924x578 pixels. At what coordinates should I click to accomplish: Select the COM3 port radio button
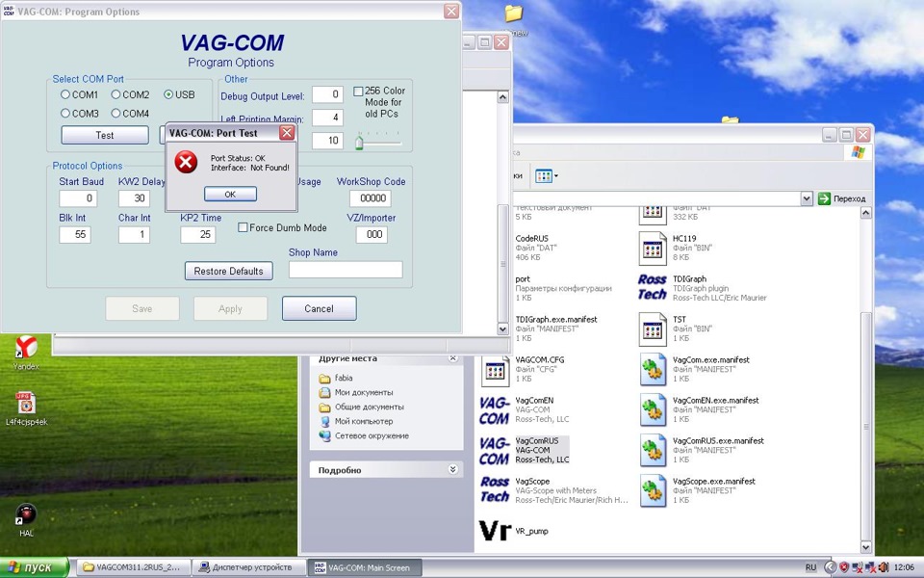tap(65, 114)
